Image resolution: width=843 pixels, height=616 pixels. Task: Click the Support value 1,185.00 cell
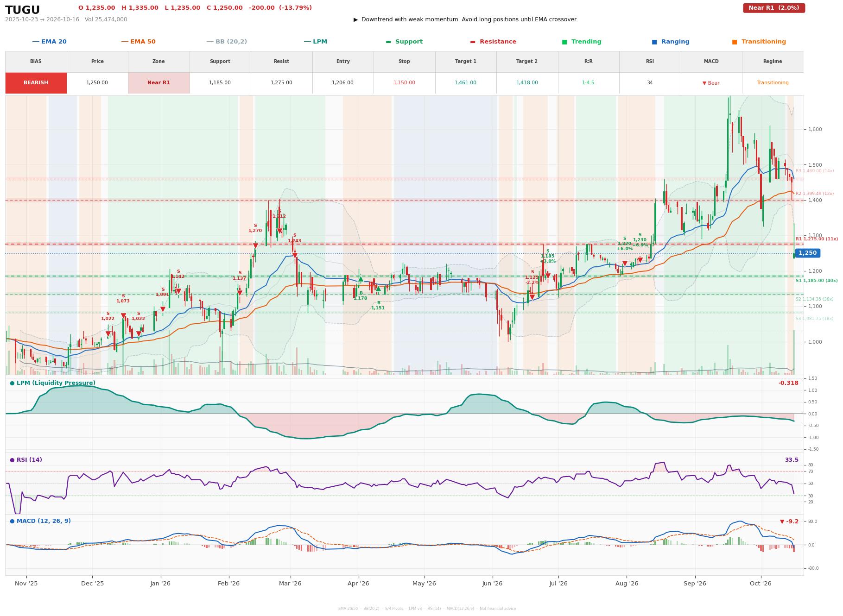(x=220, y=83)
